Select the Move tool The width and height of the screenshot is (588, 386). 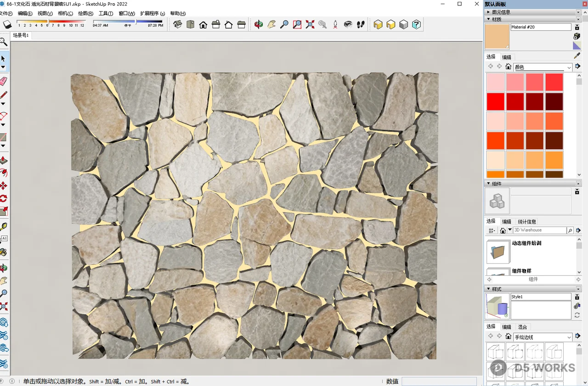click(3, 185)
